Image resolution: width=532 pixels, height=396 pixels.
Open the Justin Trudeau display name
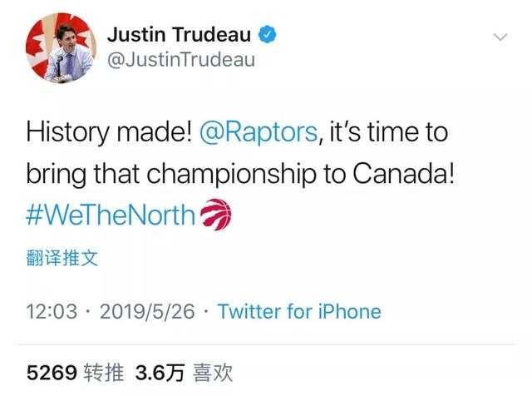[180, 35]
